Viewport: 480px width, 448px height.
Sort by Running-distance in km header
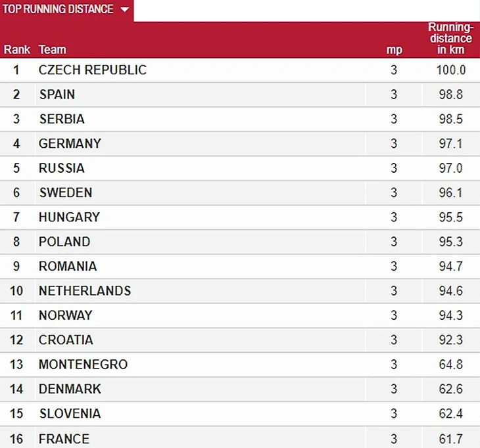(450, 39)
